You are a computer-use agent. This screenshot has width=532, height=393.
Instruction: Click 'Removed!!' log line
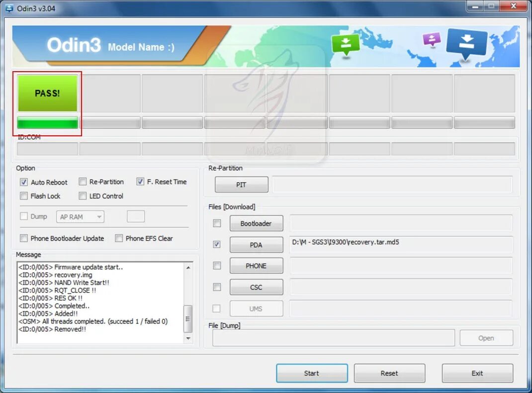pos(52,329)
